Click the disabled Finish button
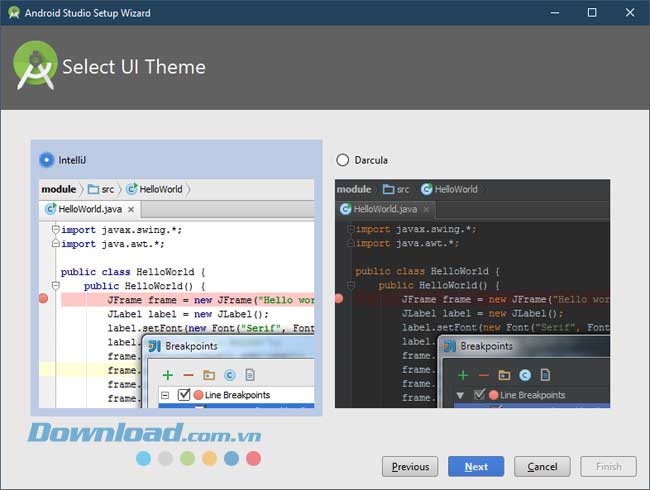 (609, 467)
